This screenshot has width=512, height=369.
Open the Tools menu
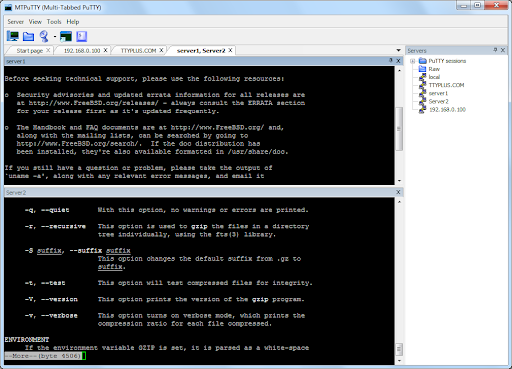(54, 22)
